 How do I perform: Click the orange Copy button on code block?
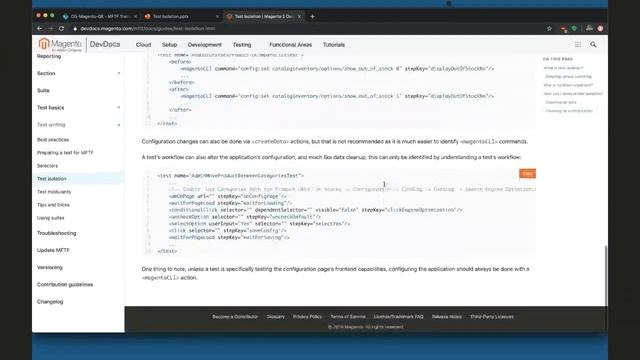527,173
